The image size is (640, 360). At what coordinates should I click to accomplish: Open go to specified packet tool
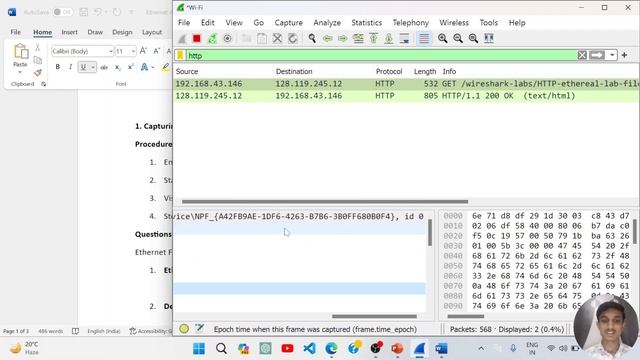coord(358,38)
